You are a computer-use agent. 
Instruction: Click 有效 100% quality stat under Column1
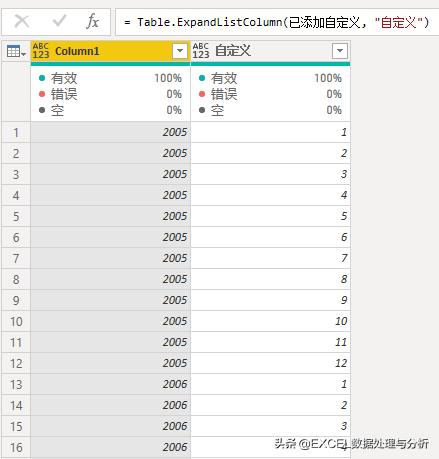110,78
